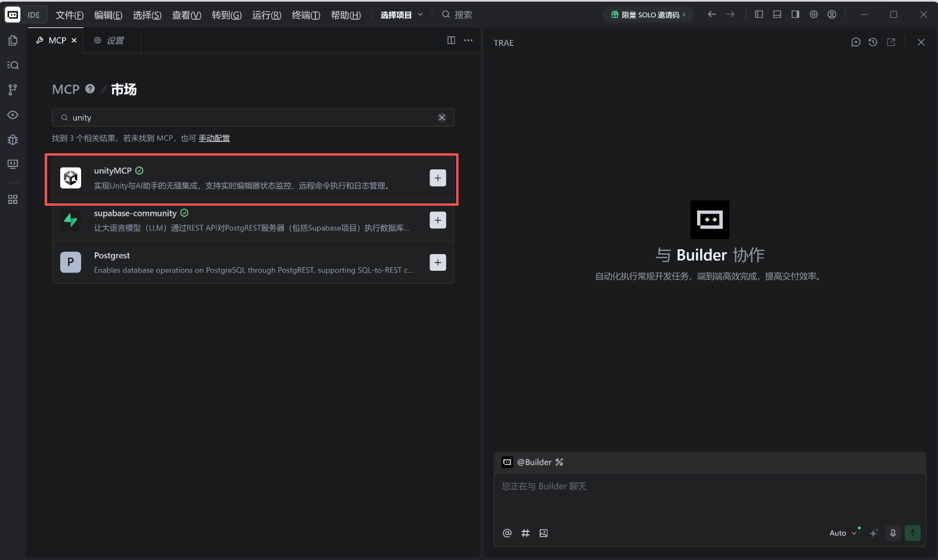Open editor more actions ellipsis
Image resolution: width=938 pixels, height=560 pixels.
[x=468, y=40]
